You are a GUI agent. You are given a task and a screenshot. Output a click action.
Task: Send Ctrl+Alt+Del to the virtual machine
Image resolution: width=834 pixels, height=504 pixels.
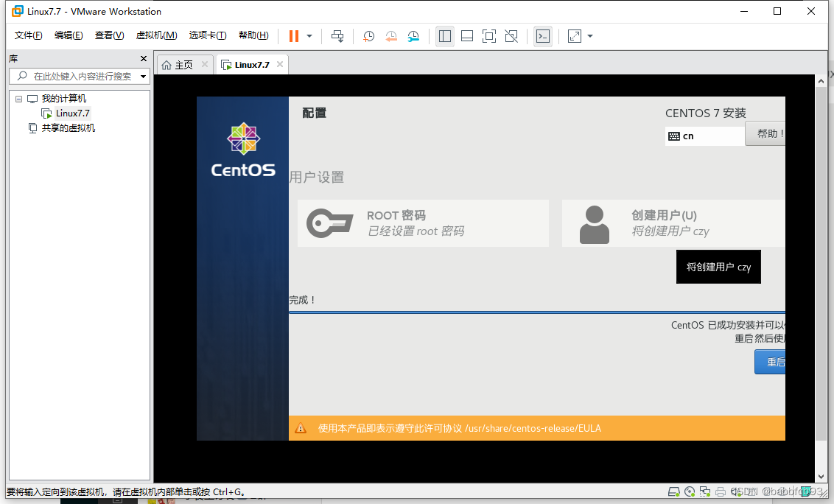(x=337, y=36)
